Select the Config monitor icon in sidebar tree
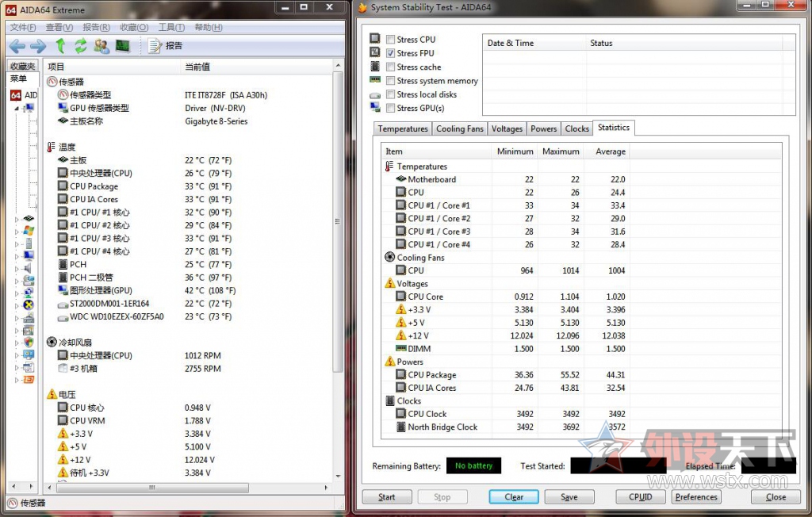Screen dimensions: 812x517 (29, 355)
